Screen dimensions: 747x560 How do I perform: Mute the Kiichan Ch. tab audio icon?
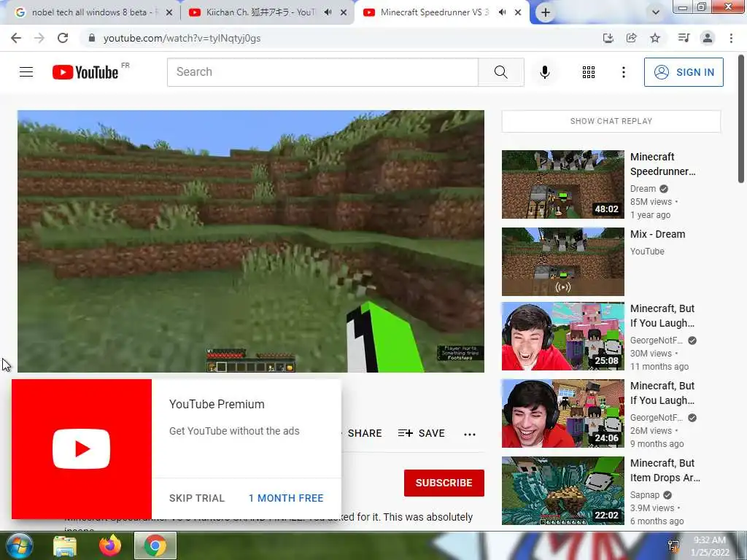(328, 12)
